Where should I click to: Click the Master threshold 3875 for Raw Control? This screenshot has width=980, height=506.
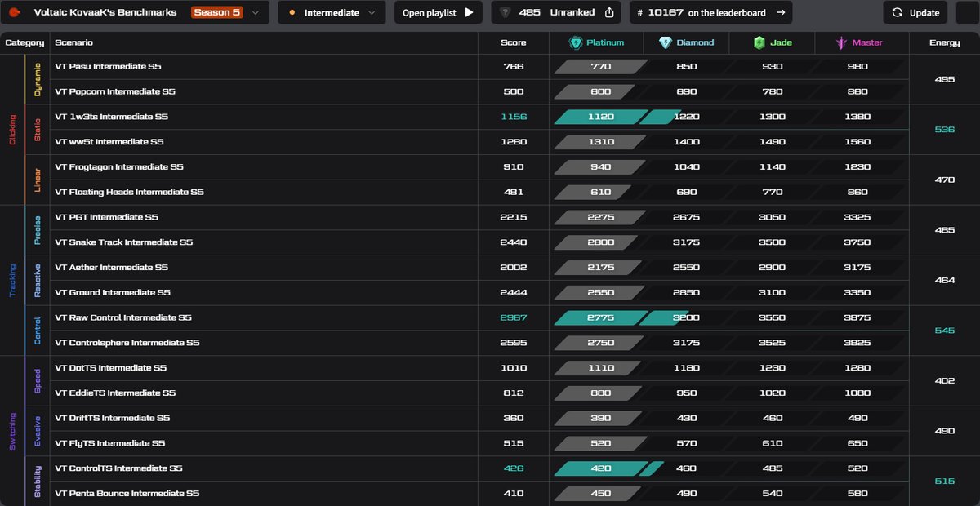[x=857, y=317]
